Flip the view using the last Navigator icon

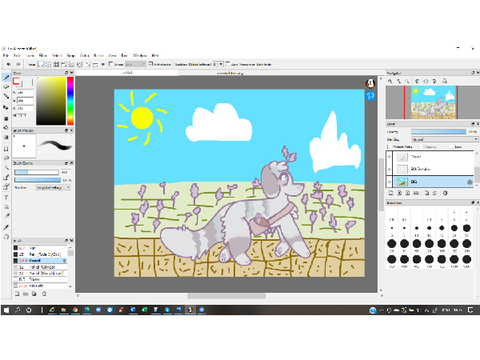tap(444, 81)
